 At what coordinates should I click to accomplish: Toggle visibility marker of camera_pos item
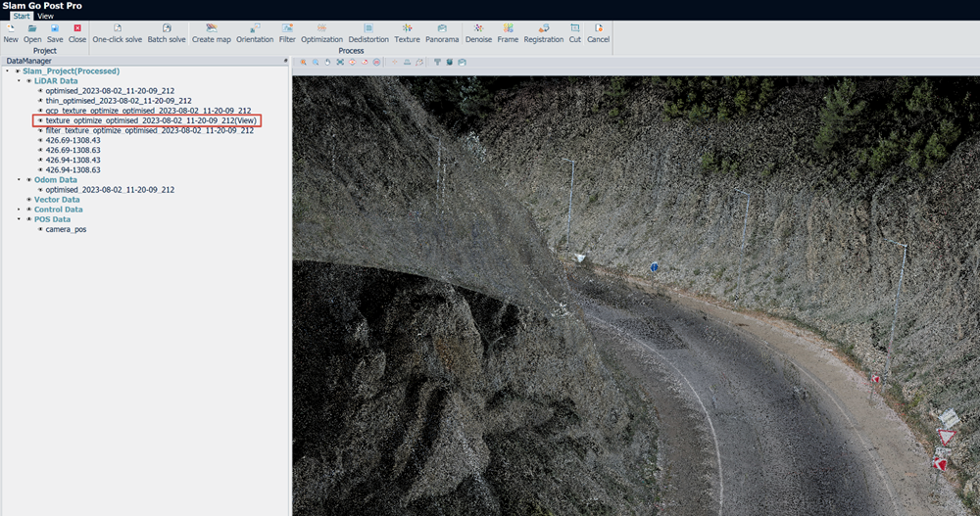tap(40, 229)
